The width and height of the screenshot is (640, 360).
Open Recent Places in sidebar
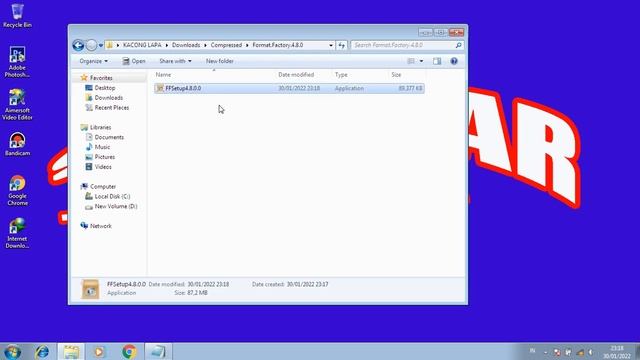[x=111, y=107]
